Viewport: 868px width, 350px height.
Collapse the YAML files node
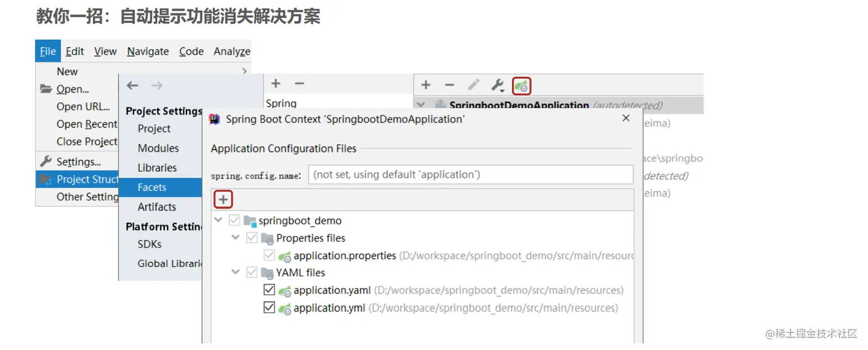(235, 272)
